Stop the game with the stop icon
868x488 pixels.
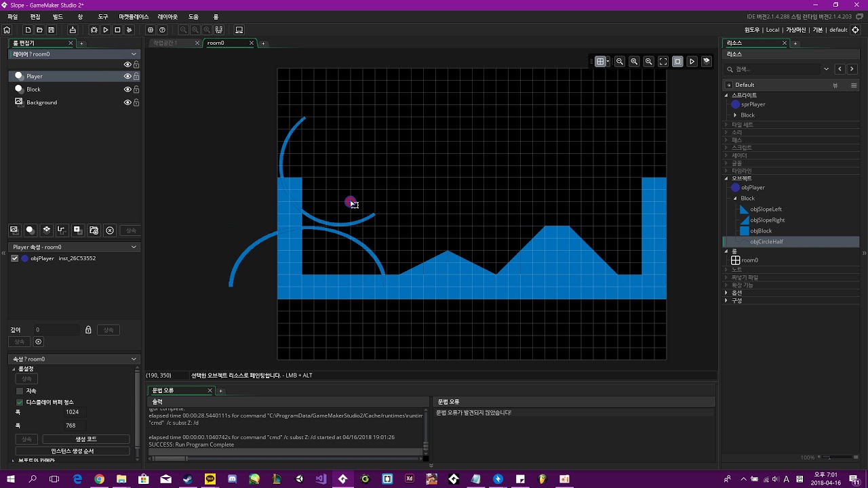(117, 30)
